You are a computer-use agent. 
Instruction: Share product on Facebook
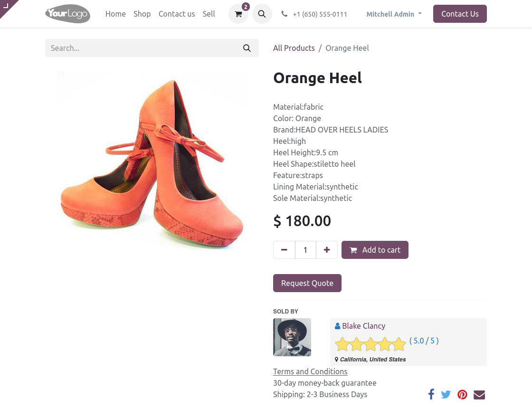coord(431,394)
